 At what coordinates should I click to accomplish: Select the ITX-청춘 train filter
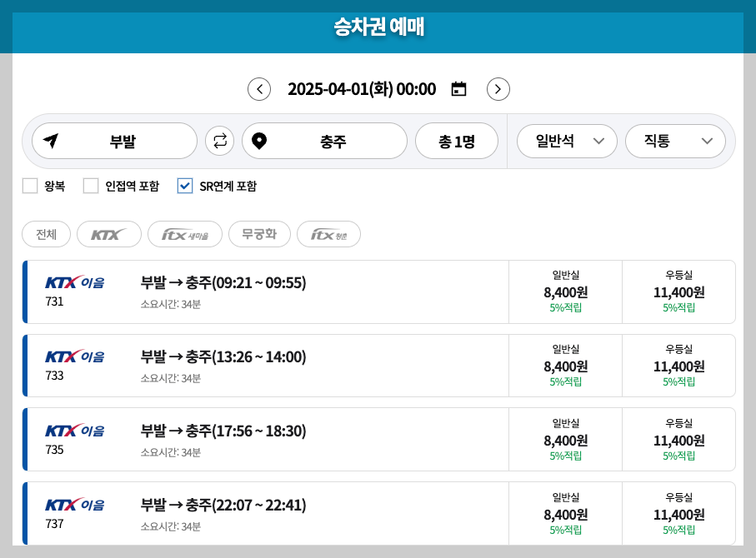pos(328,234)
